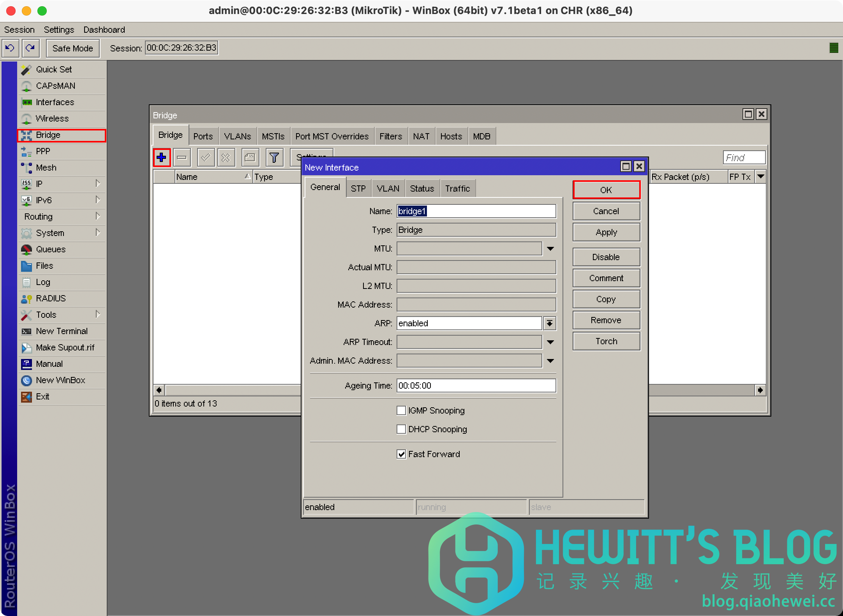
Task: Click the Ageing Time input field
Action: [x=476, y=385]
